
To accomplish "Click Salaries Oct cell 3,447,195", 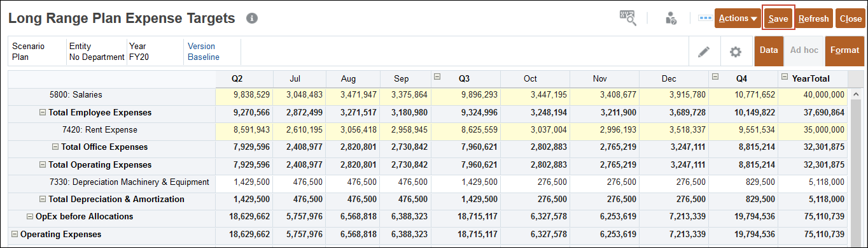I will tap(535, 96).
